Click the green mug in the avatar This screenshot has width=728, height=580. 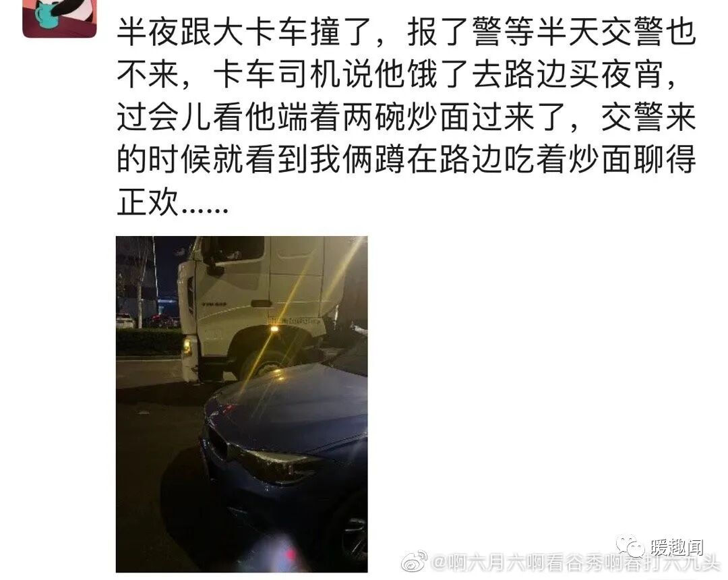point(47,14)
